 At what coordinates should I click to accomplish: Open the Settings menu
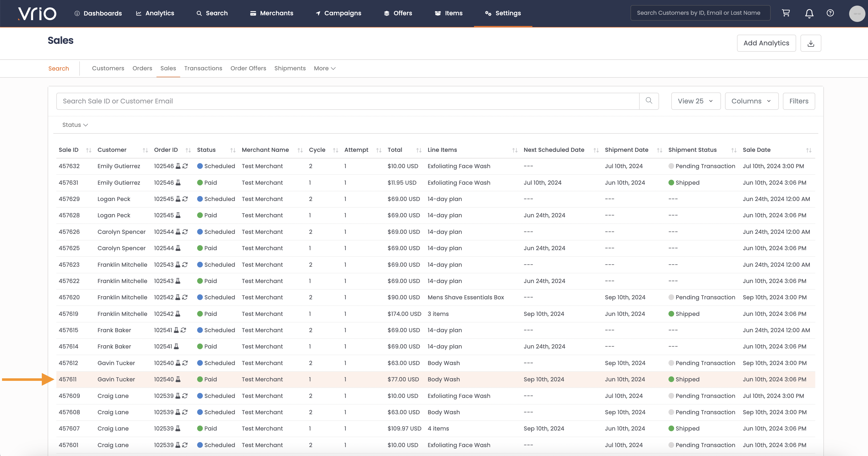coord(503,13)
